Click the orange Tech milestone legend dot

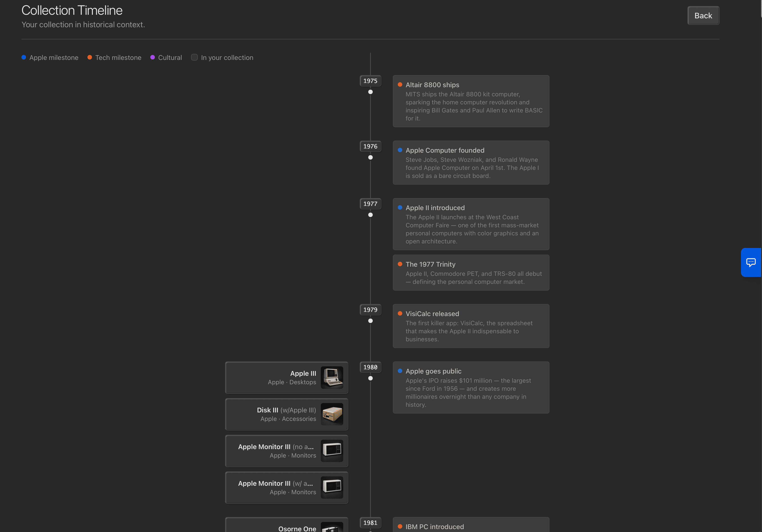pos(90,57)
